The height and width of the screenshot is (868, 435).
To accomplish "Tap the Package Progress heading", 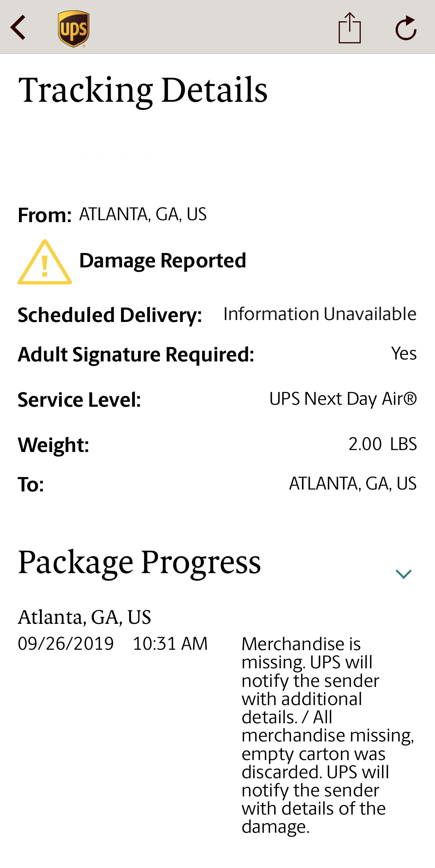I will click(139, 563).
